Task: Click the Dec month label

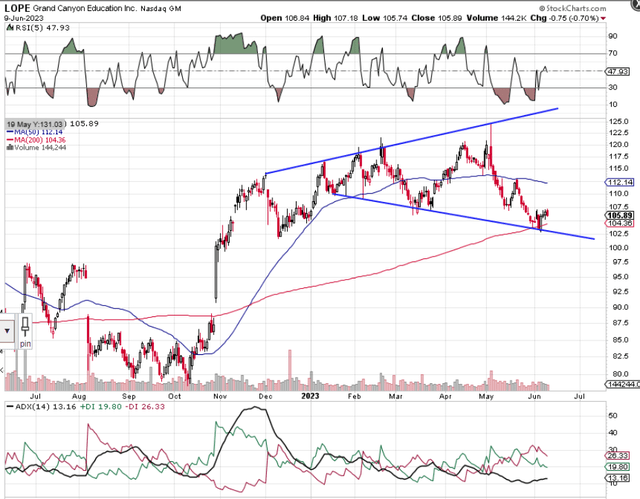Action: coord(265,397)
